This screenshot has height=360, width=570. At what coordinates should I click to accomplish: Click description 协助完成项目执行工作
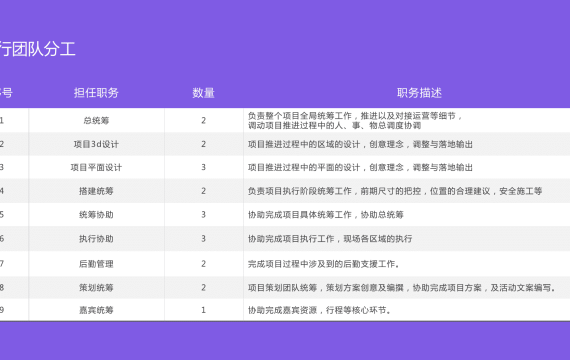[x=330, y=239]
